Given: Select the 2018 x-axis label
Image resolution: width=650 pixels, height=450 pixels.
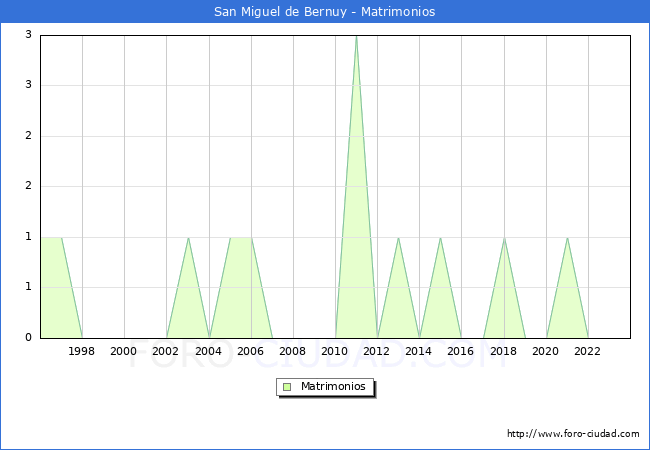Looking at the screenshot, I should [x=504, y=351].
